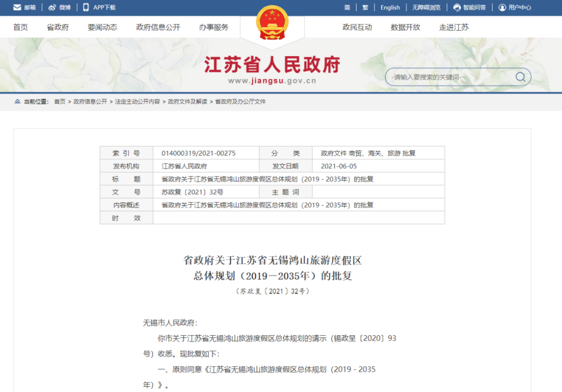Switch to simplified Chinese 简
The height and width of the screenshot is (392, 562).
(x=347, y=7)
